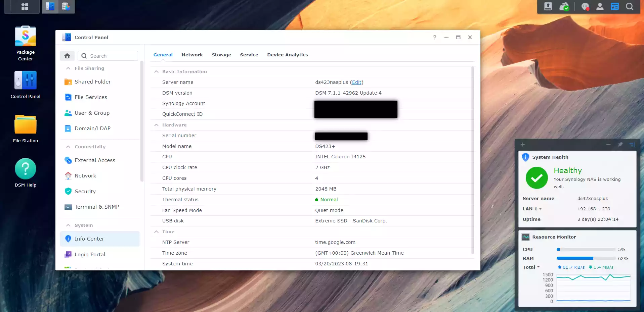Open Control Panel desktop icon
The width and height of the screenshot is (644, 312).
click(26, 85)
